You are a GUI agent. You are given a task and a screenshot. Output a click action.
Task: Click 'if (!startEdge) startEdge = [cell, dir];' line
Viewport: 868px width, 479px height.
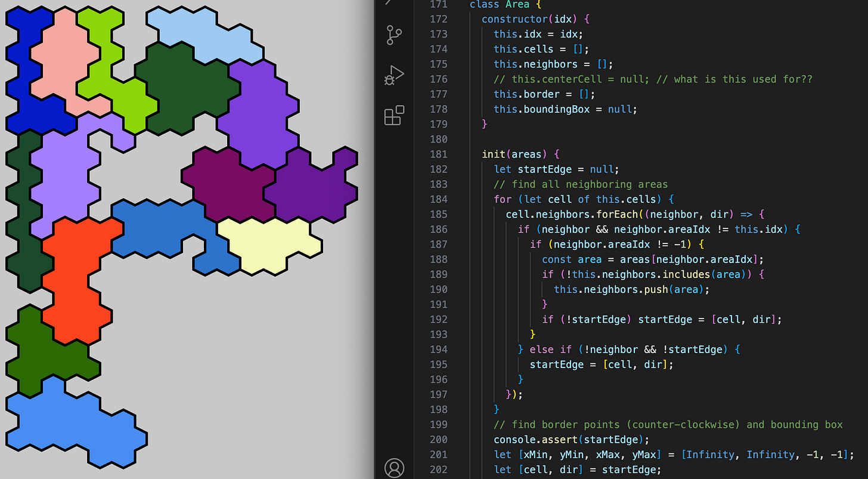[x=662, y=319]
